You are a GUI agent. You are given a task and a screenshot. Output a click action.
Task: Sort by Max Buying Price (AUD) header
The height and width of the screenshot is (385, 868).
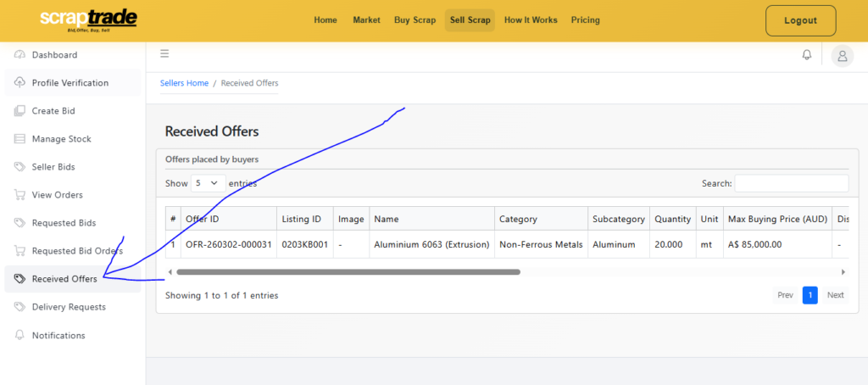(x=778, y=219)
